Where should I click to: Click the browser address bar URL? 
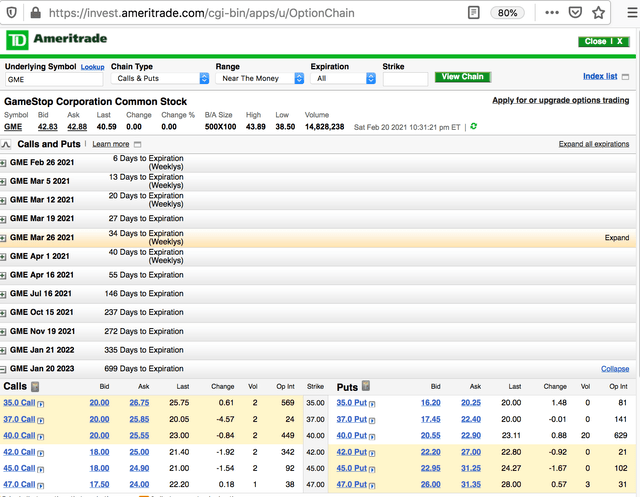tap(202, 13)
